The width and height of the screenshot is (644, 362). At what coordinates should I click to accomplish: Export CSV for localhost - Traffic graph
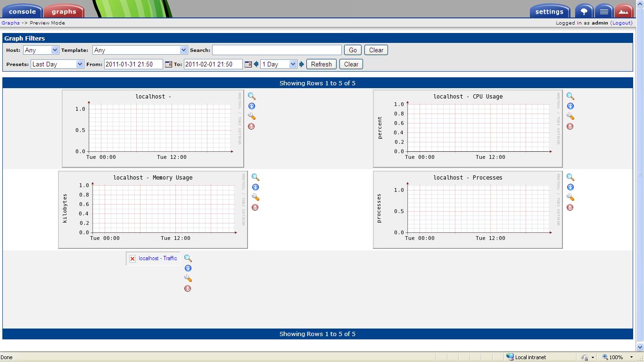coord(188,268)
